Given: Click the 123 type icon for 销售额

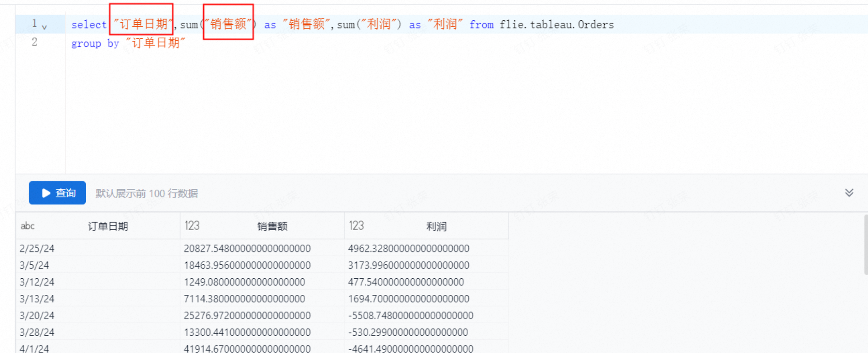Looking at the screenshot, I should tap(192, 226).
